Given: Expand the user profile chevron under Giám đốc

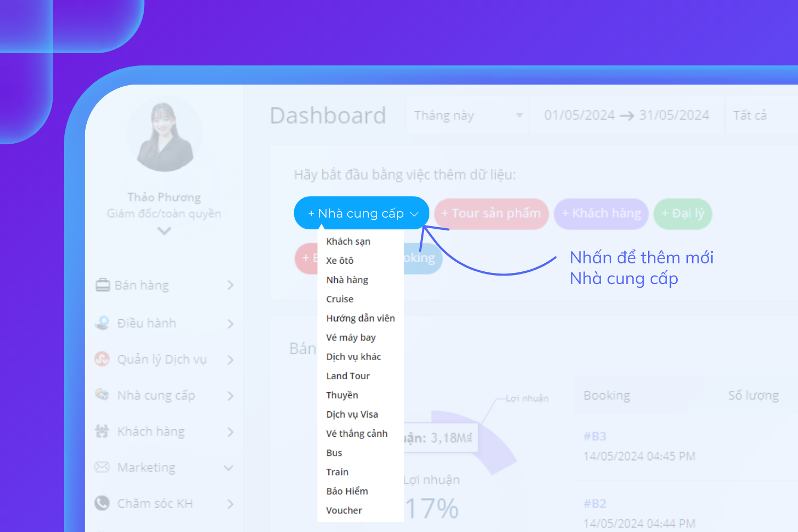Looking at the screenshot, I should [x=164, y=231].
